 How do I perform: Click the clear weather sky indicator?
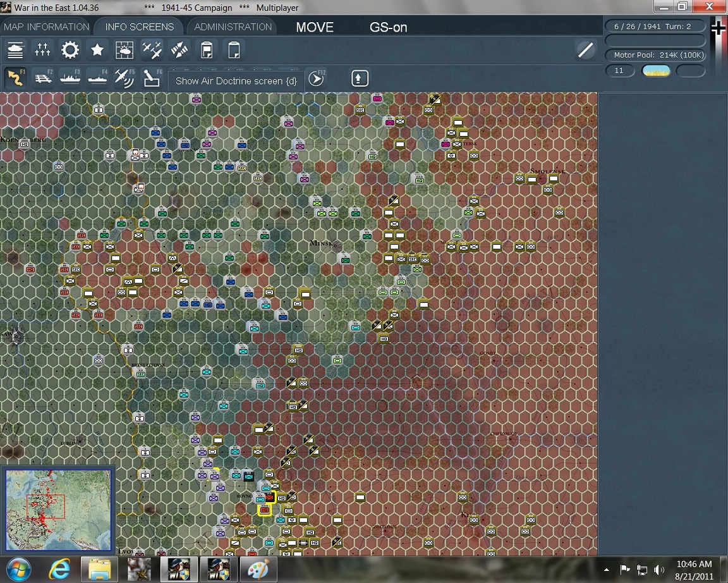pos(655,71)
